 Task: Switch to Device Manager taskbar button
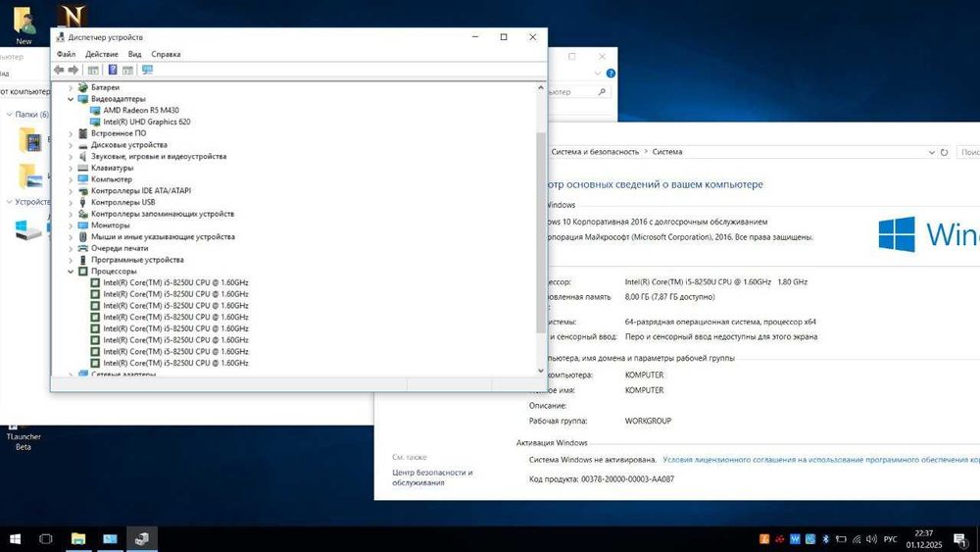pos(142,539)
